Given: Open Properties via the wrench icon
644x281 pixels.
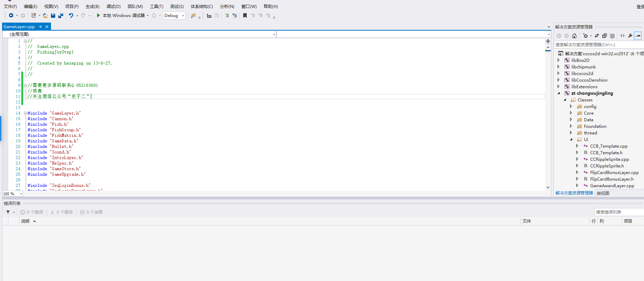Looking at the screenshot, I should click(630, 36).
